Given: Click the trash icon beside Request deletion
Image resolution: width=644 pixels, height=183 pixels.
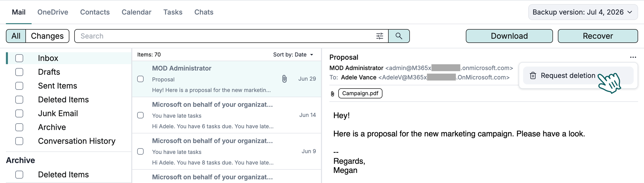Looking at the screenshot, I should point(533,75).
